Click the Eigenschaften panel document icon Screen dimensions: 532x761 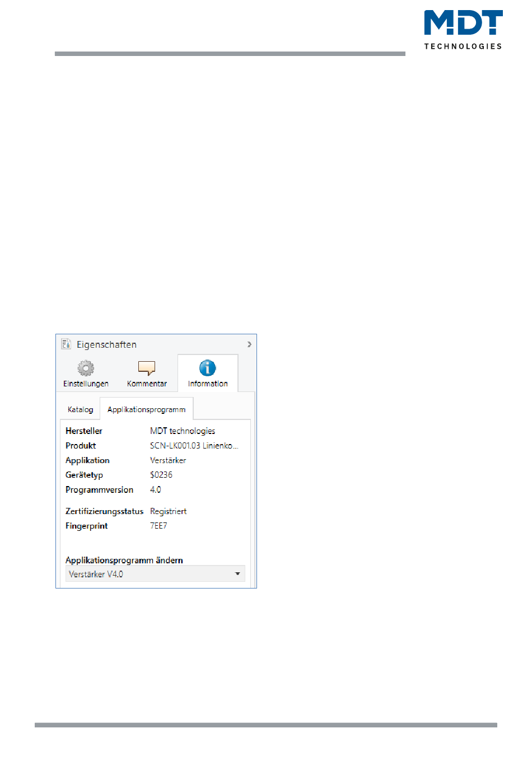click(x=66, y=344)
